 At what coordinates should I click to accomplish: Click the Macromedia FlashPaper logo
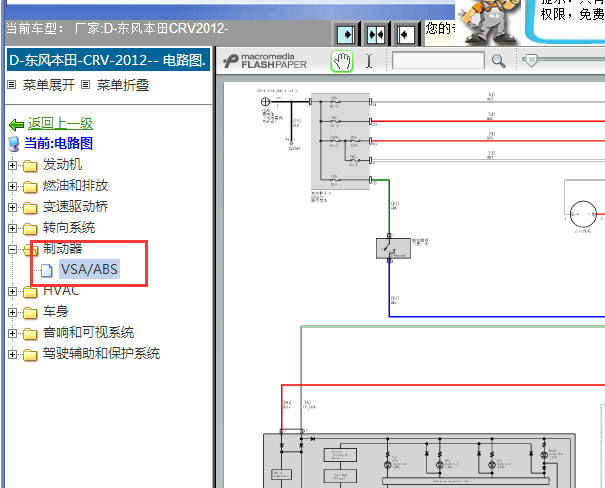pos(265,61)
